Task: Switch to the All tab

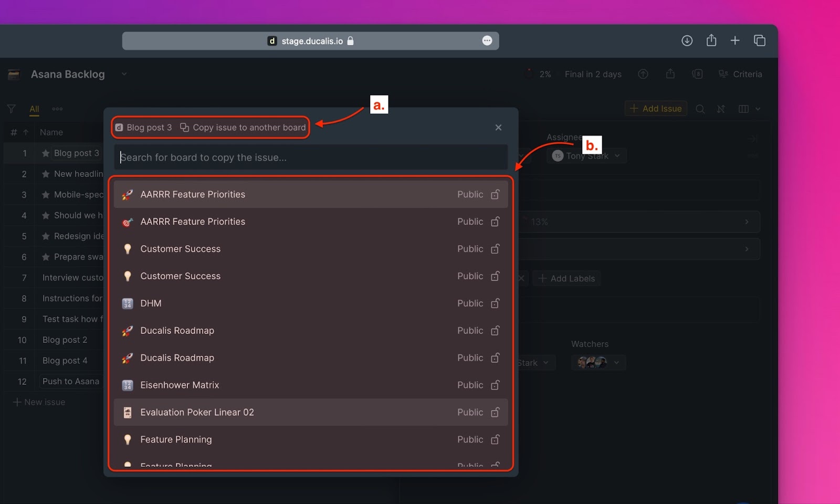Action: click(34, 109)
